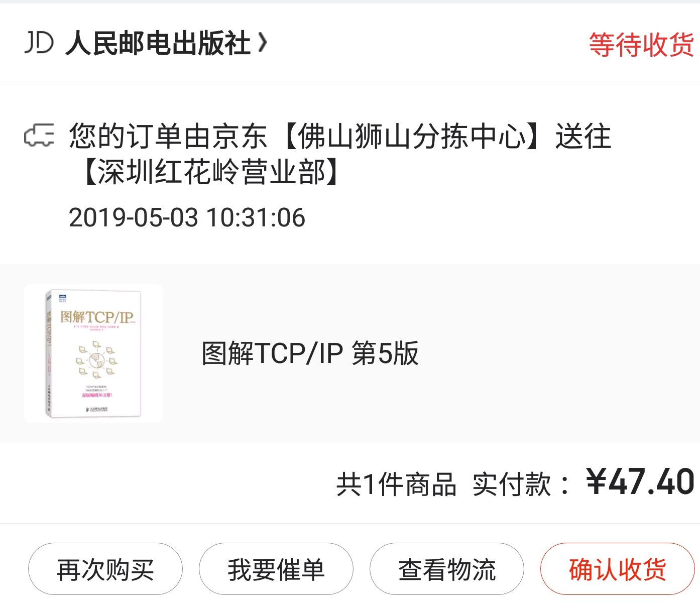700x612 pixels.
Task: Tap the gray product row background
Action: tap(350, 353)
